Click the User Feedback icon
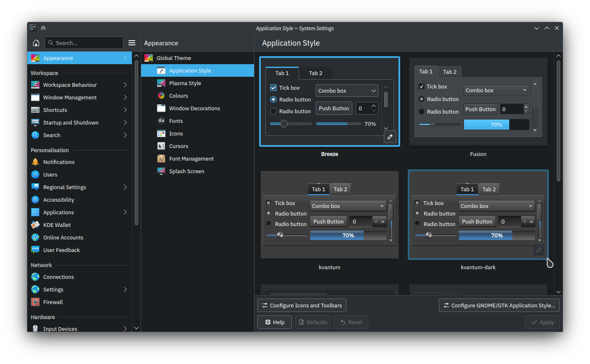Screen dimensions: 590x364 pyautogui.click(x=35, y=250)
